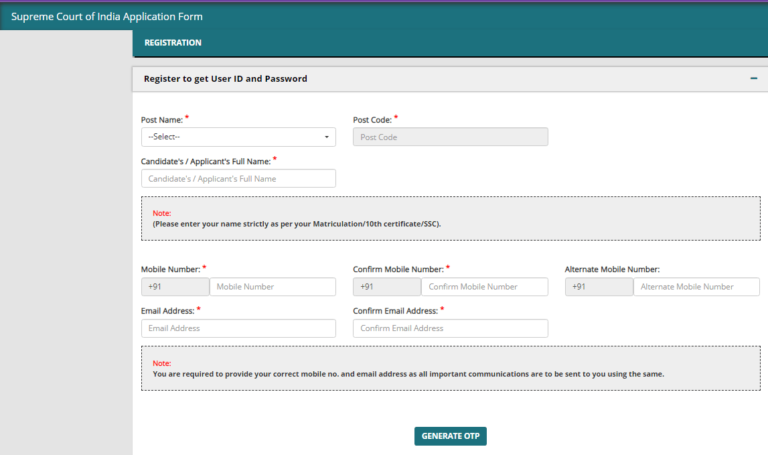Focus the Candidate's Full Name input

238,178
